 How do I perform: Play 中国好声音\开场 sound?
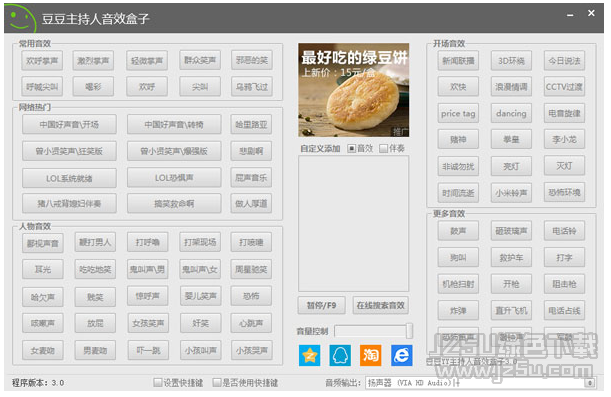69,124
